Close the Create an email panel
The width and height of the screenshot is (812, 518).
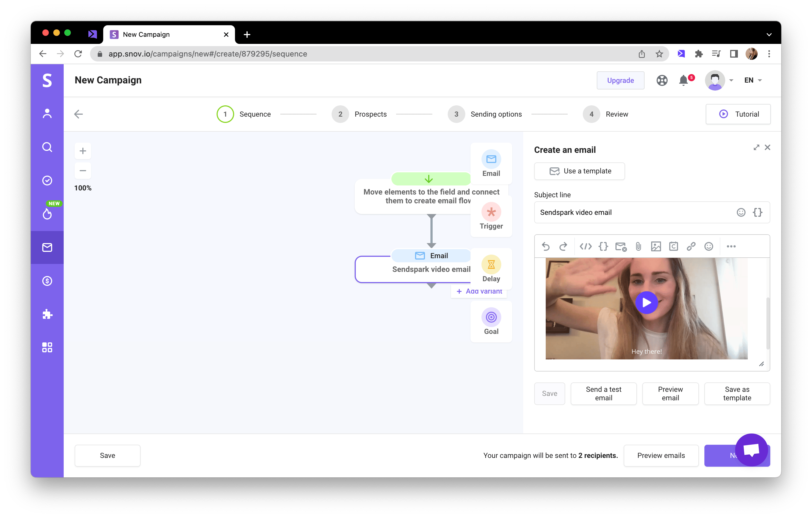[768, 147]
